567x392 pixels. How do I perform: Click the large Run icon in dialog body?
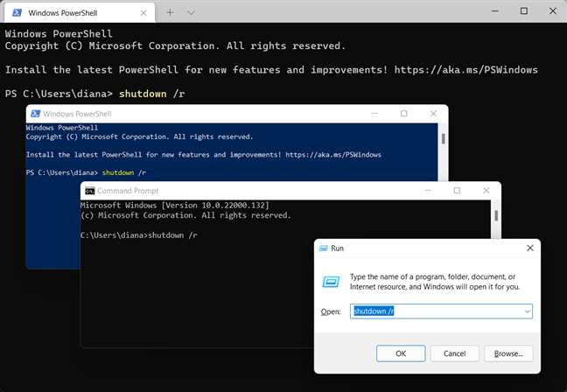[331, 282]
